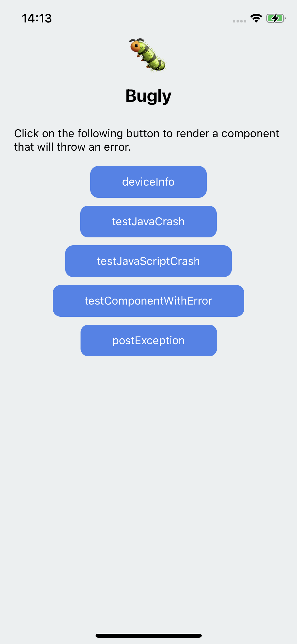Tap the black home indicator bar
Viewport: 297px width, 644px height.
149,636
